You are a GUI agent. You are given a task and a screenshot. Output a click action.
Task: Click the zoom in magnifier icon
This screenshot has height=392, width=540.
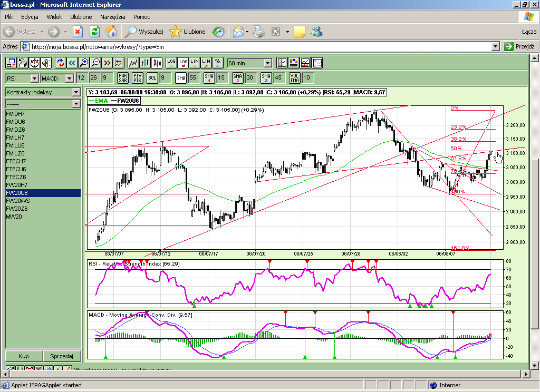coord(84,63)
